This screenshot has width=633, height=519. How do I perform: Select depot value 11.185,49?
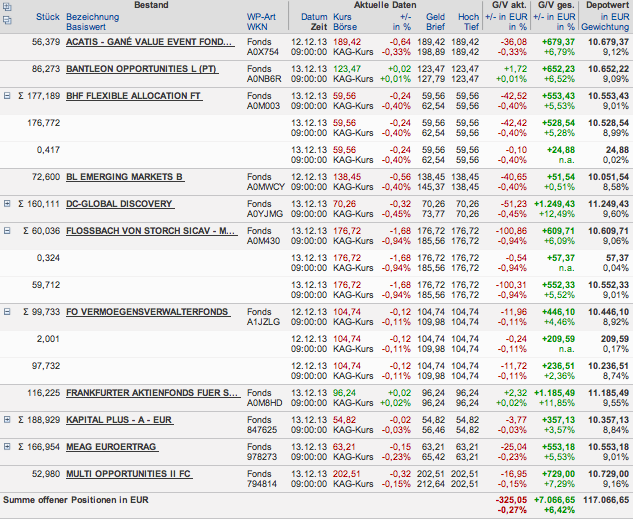click(608, 393)
